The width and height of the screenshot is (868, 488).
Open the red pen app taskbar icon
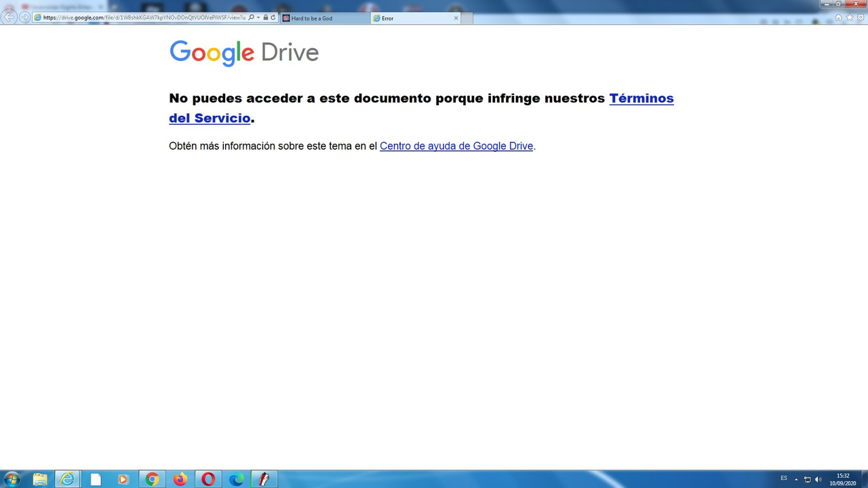pyautogui.click(x=264, y=479)
